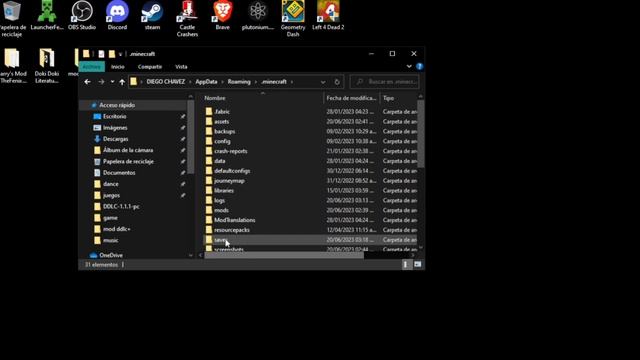Open File Explorer help icon
The height and width of the screenshot is (360, 640).
point(420,67)
